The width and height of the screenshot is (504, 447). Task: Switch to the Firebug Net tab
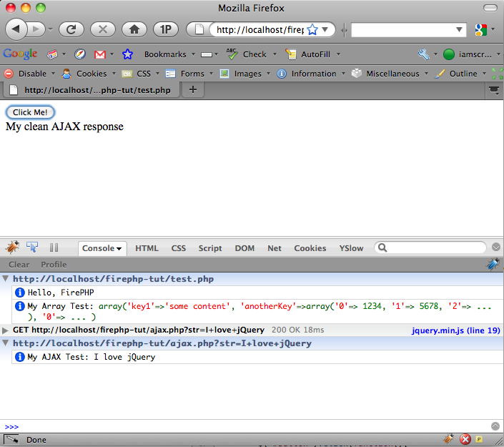[x=275, y=248]
